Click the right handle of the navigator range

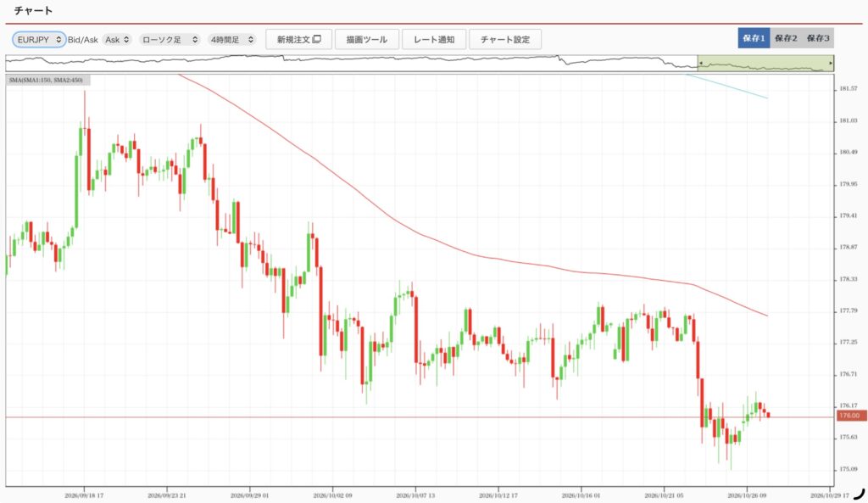point(831,63)
